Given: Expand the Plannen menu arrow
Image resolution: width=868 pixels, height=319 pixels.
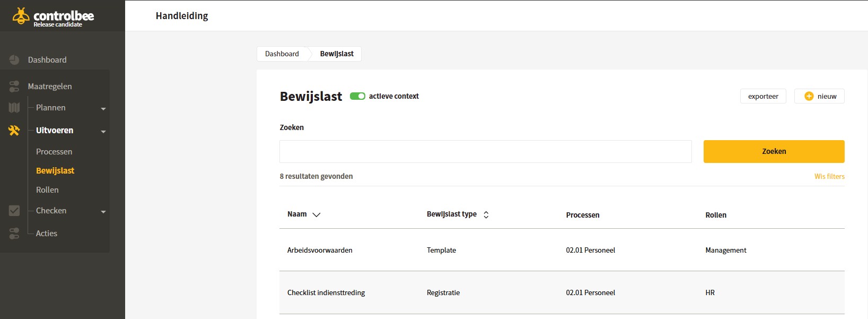Looking at the screenshot, I should pyautogui.click(x=103, y=109).
